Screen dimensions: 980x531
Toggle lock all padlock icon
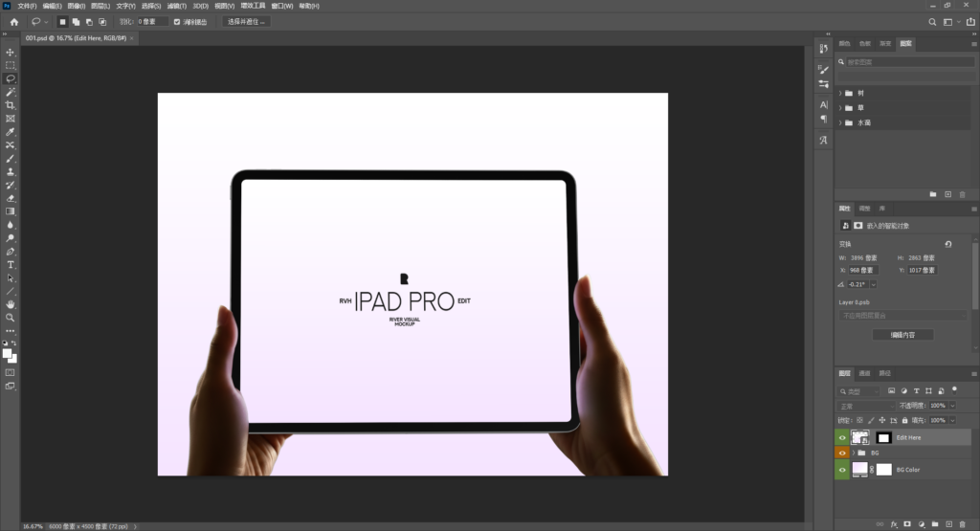(904, 420)
